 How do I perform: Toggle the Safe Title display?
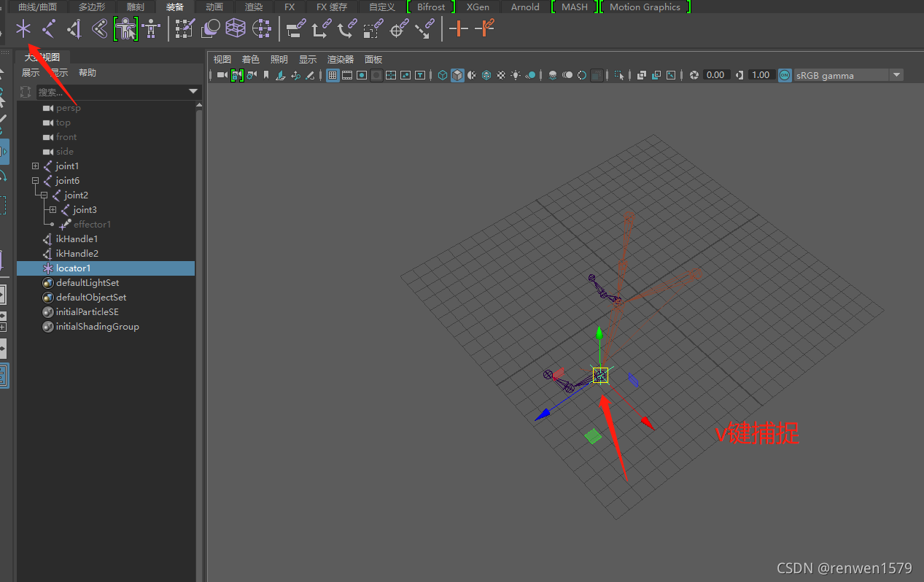point(420,75)
